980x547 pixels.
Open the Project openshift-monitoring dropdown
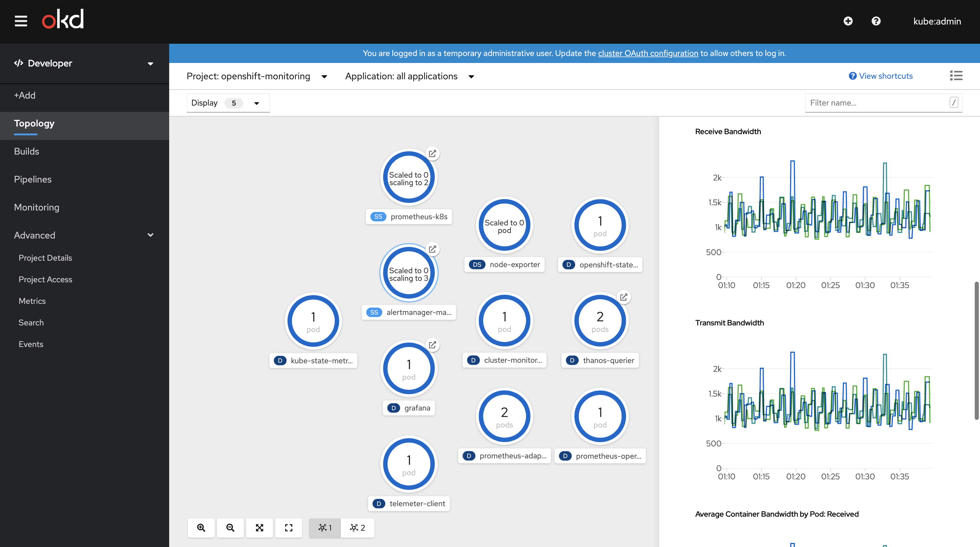(x=256, y=76)
